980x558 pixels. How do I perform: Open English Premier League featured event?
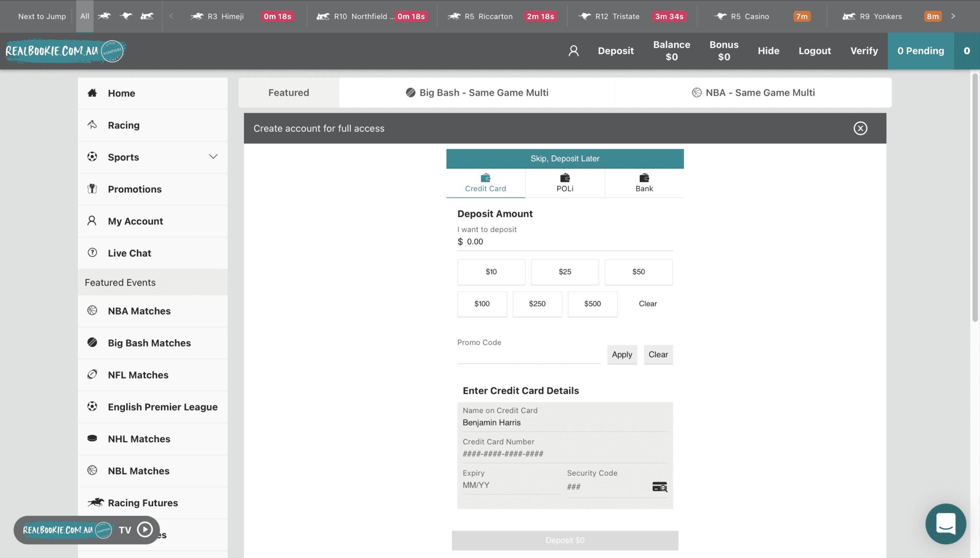pos(153,407)
